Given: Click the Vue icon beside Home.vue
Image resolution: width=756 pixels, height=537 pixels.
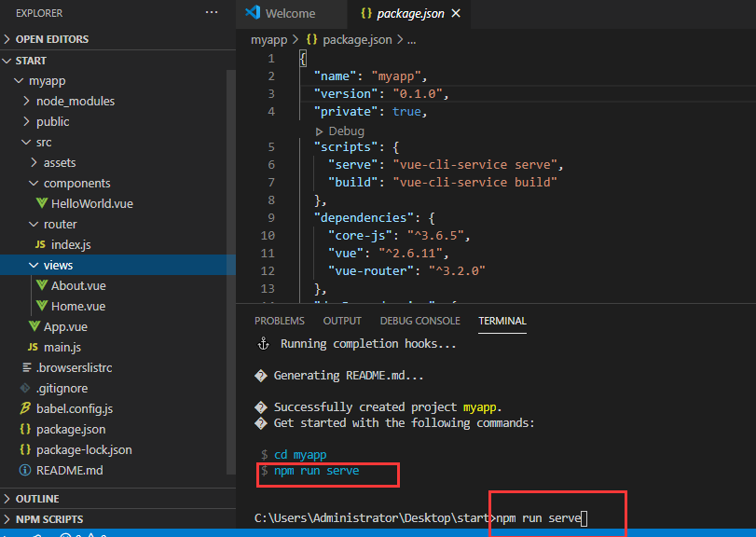Looking at the screenshot, I should coord(42,306).
